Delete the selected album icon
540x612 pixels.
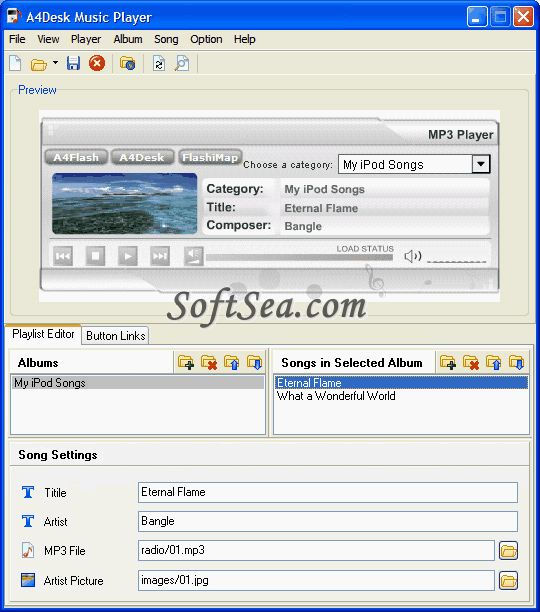[x=209, y=363]
